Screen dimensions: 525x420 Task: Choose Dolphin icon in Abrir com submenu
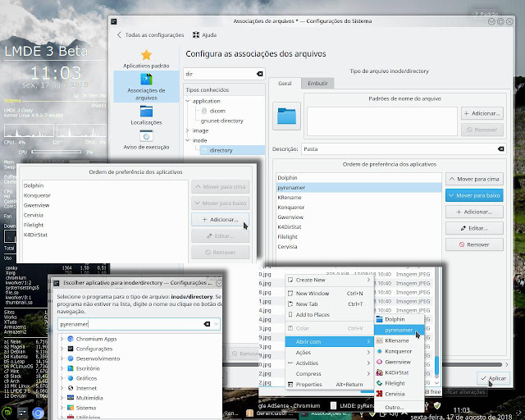point(379,319)
